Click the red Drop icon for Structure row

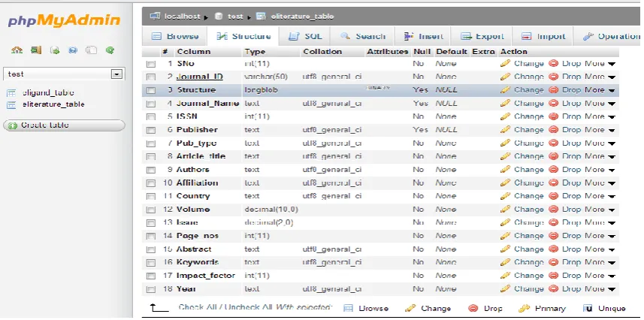click(554, 90)
